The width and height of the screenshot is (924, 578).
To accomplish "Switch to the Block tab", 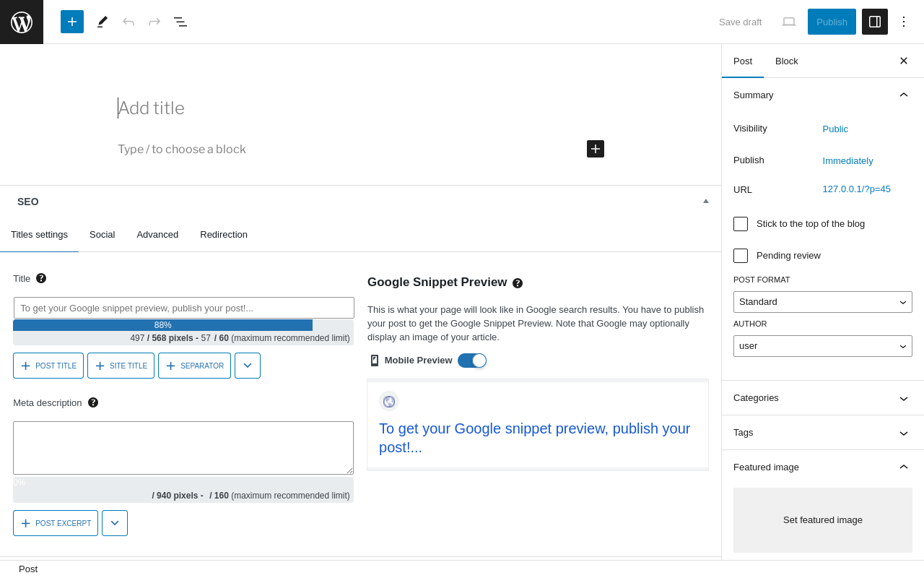I will click(787, 61).
